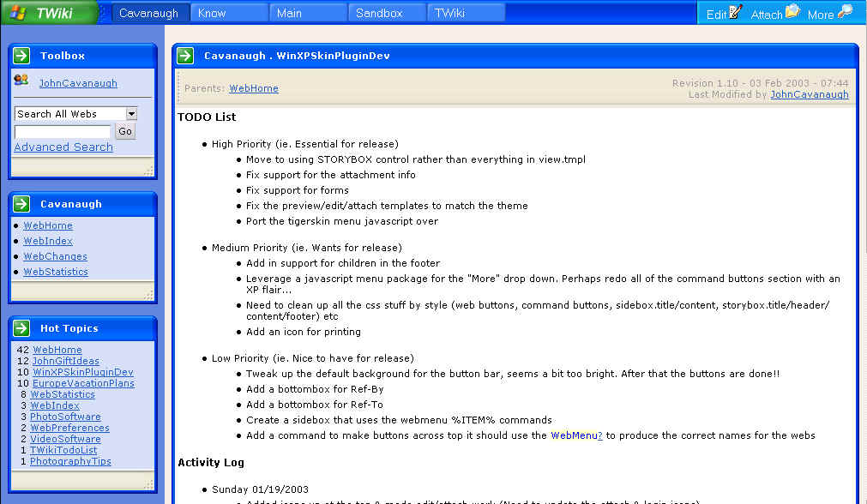Follow the WebHome parent link

point(254,88)
